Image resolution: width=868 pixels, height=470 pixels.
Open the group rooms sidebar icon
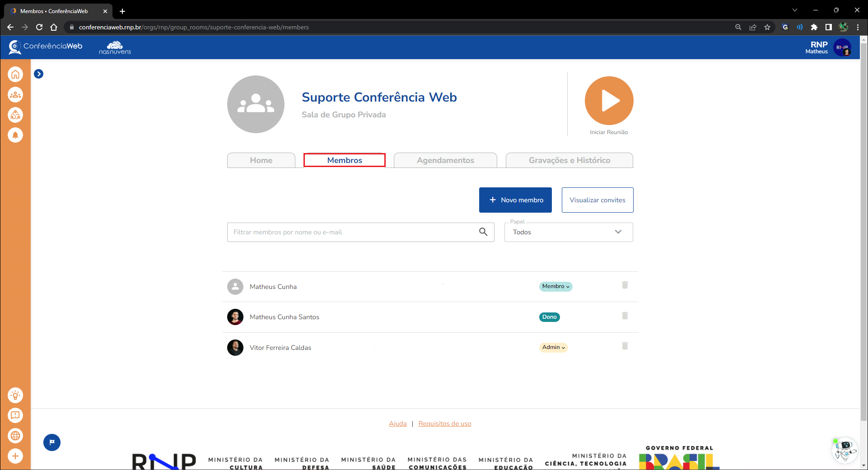pos(15,95)
